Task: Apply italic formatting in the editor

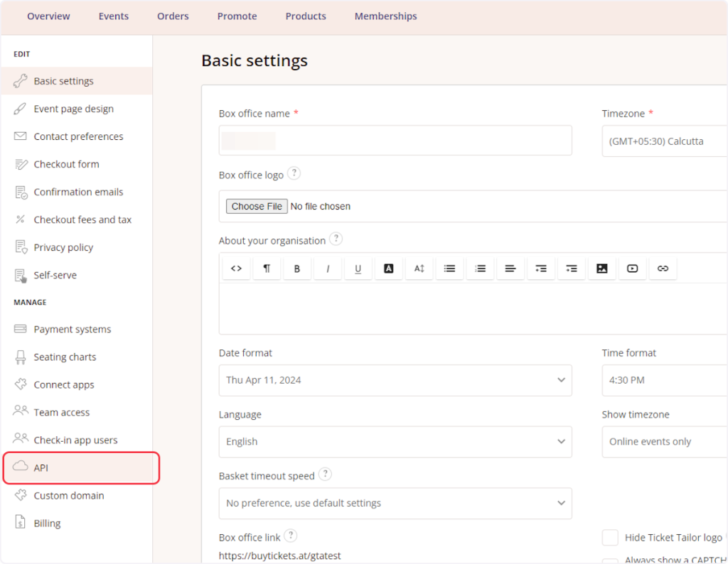Action: tap(328, 269)
